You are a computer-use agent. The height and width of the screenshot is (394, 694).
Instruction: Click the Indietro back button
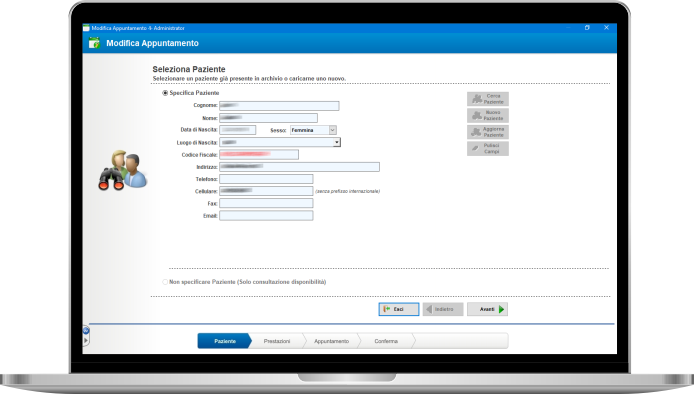(443, 309)
